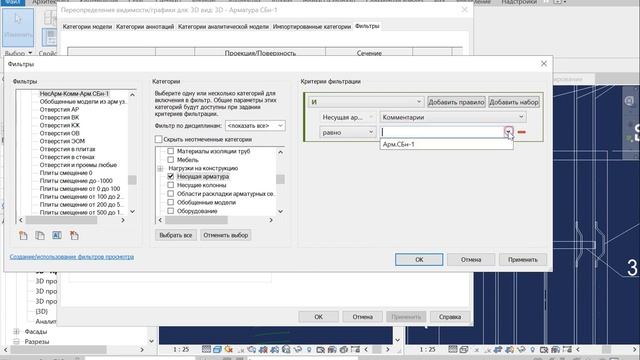Viewport: 640px width, 360px height.
Task: Click Применить in Фильтры dialog
Action: (x=522, y=260)
